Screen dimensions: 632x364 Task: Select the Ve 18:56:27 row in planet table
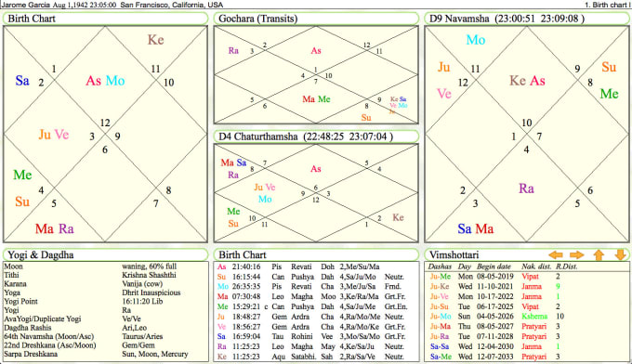click(316, 327)
